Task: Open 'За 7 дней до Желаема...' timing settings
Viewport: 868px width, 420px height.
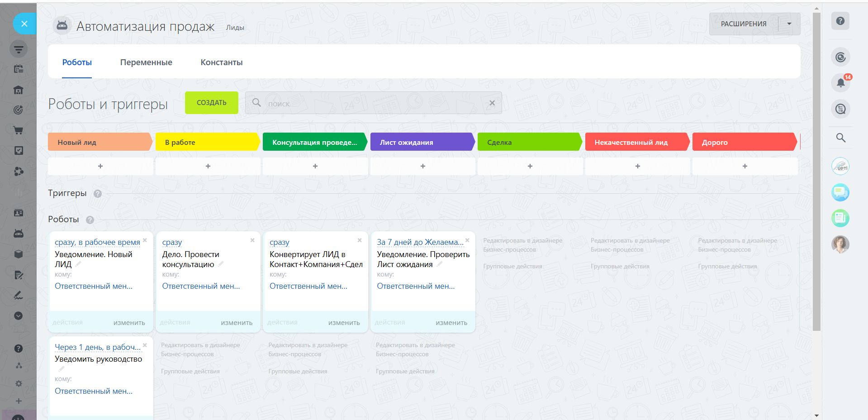Action: tap(420, 242)
